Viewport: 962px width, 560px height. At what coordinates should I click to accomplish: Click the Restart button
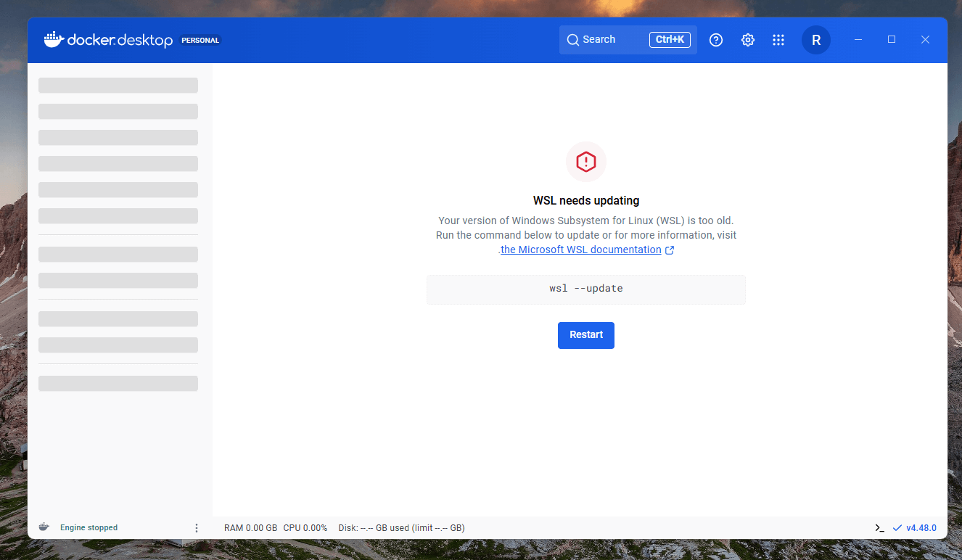click(586, 335)
